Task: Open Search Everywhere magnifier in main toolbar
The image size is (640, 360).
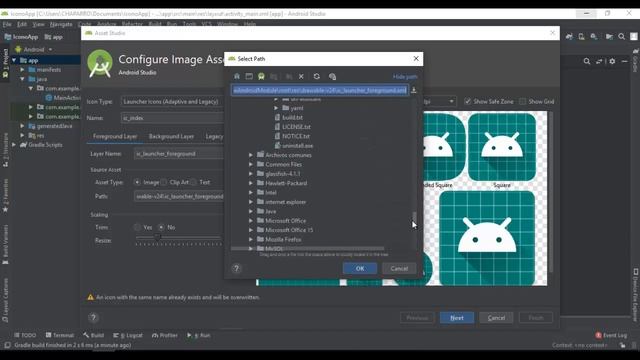Action: click(621, 37)
